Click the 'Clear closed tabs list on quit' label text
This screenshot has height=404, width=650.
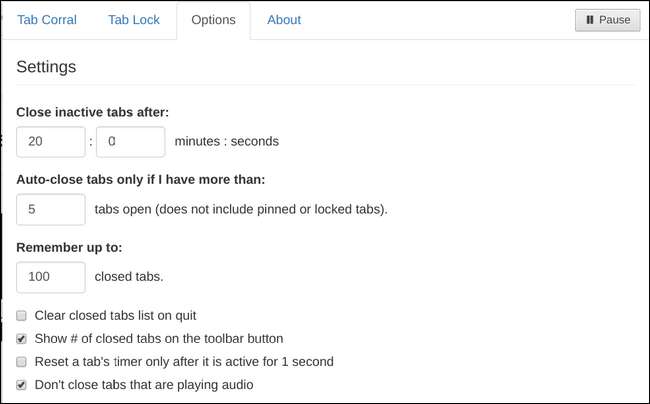coord(122,315)
